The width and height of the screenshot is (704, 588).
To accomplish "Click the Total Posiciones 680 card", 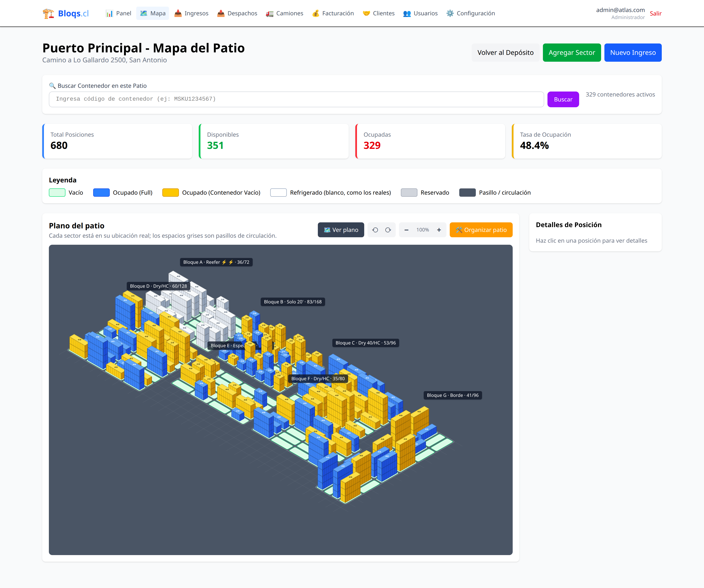I will (117, 141).
